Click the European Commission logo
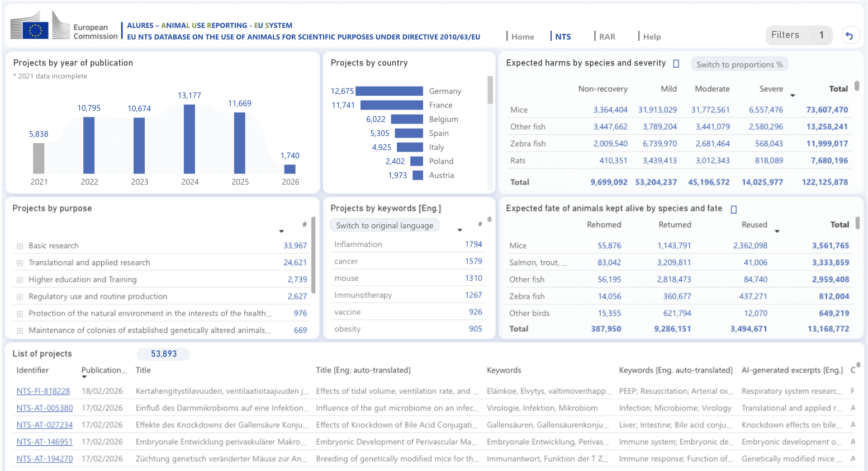868x471 pixels. (x=64, y=27)
